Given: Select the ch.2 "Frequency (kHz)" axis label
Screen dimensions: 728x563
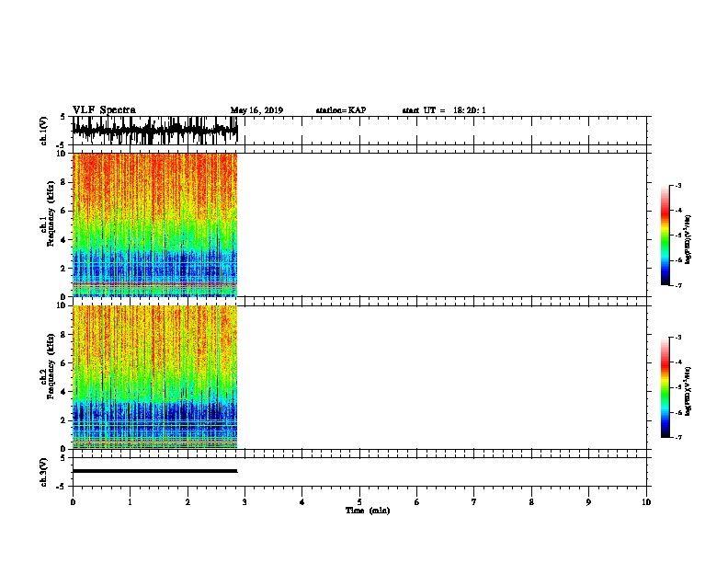Looking at the screenshot, I should pos(51,366).
